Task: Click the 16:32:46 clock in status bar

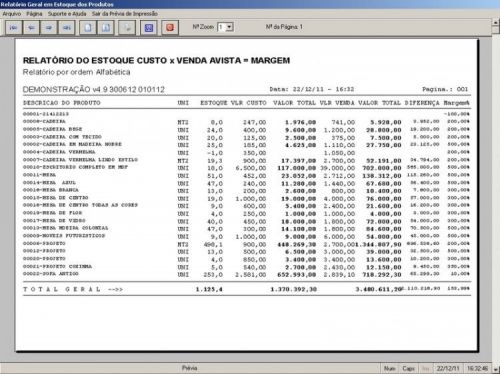Action: click(477, 368)
